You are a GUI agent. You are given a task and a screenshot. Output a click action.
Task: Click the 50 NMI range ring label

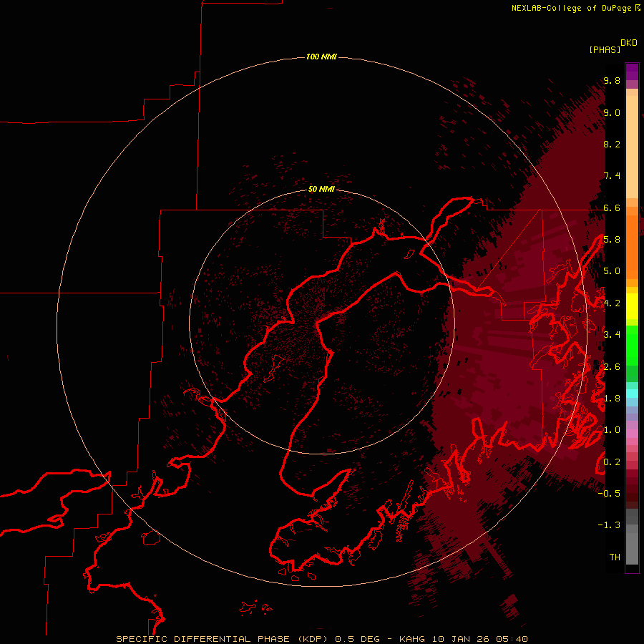click(321, 189)
